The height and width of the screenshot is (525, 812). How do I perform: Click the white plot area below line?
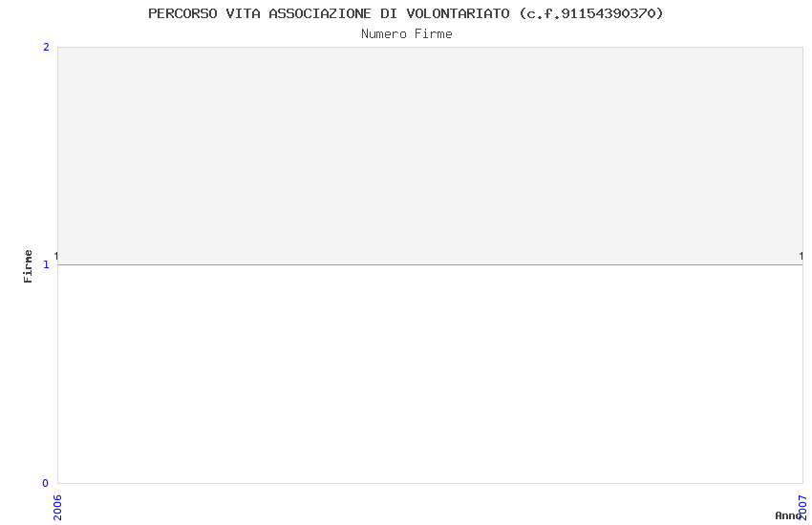pos(430,374)
